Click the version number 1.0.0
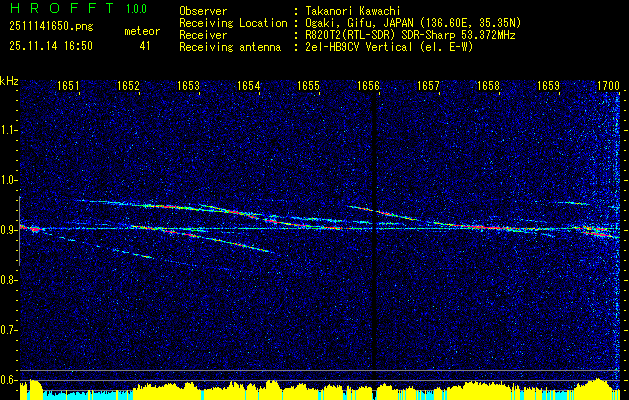 [x=136, y=9]
